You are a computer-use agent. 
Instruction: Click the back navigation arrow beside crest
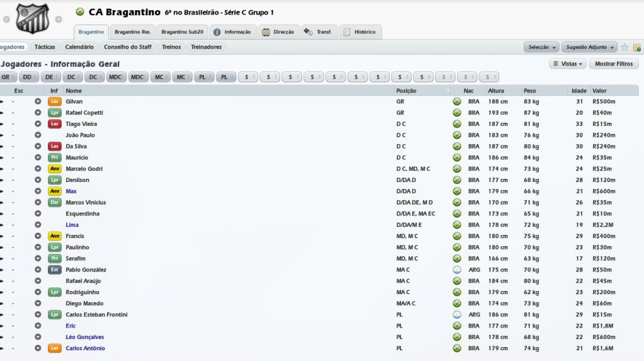point(6,19)
